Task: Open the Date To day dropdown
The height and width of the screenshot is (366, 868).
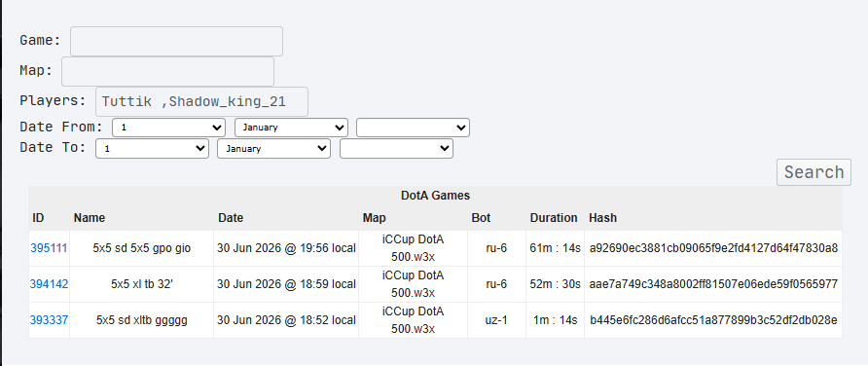Action: click(x=152, y=148)
